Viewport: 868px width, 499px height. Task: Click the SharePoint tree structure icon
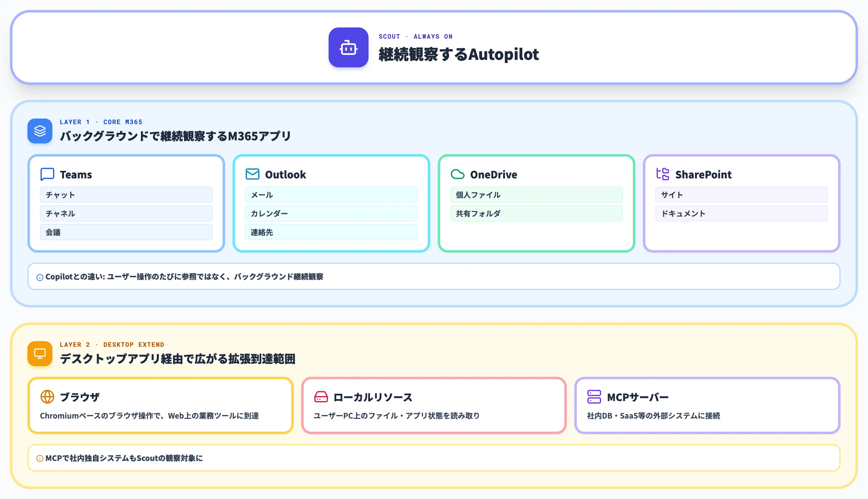tap(663, 174)
